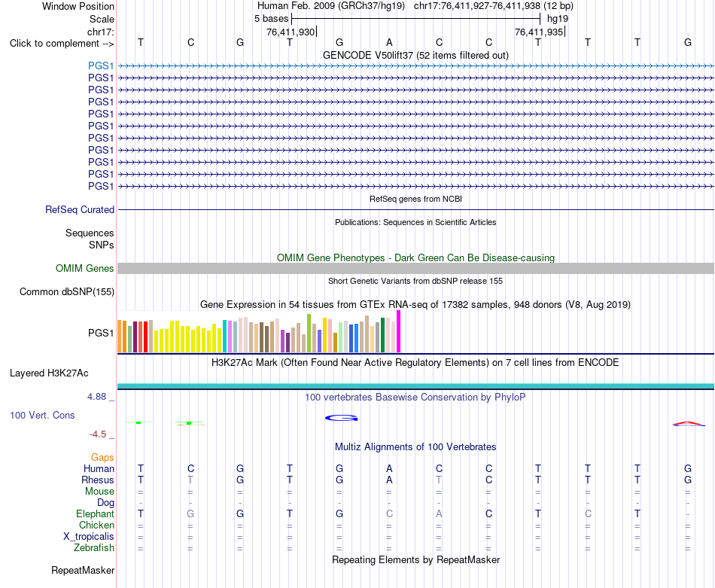Screen dimensions: 715x588
Task: Open the RefSeq Curated track label
Action: coord(80,209)
